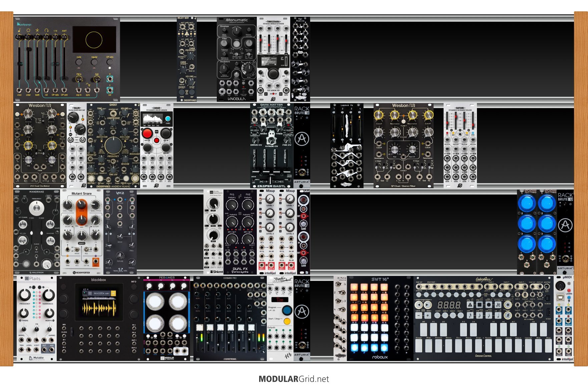This screenshot has width=588, height=386.
Task: Click the Batumi title label
Action: pos(460,108)
